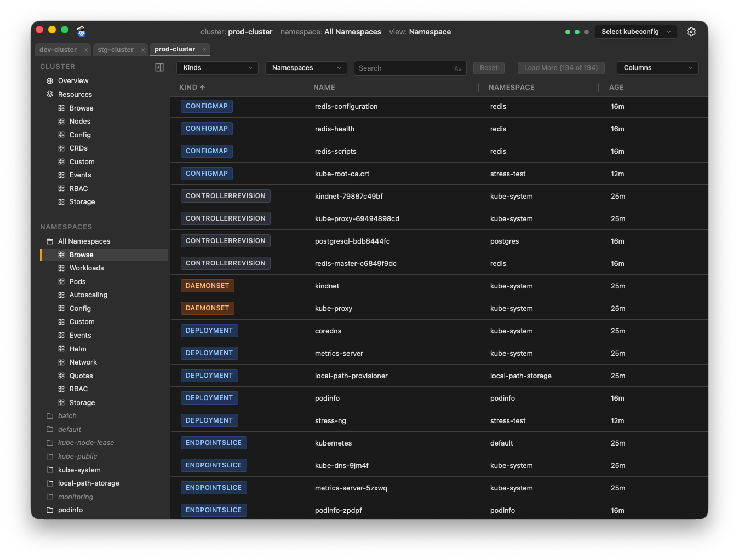Click the app logo in the title bar
This screenshot has height=560, width=739.
click(x=81, y=31)
